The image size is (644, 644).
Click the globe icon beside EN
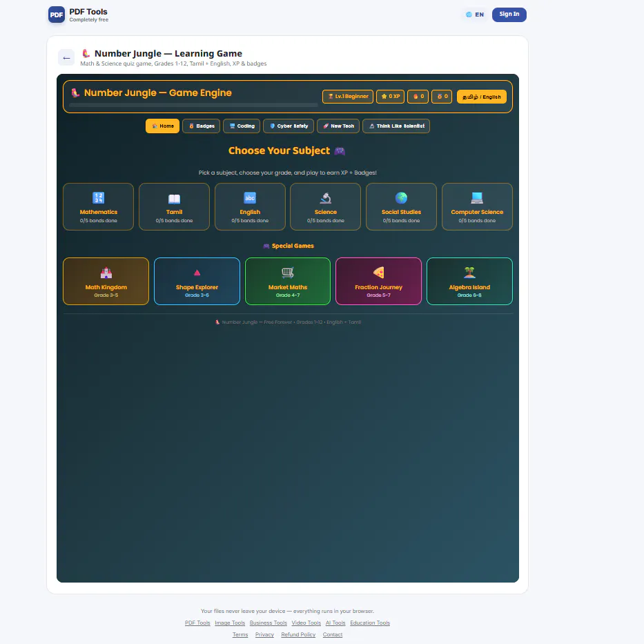469,14
